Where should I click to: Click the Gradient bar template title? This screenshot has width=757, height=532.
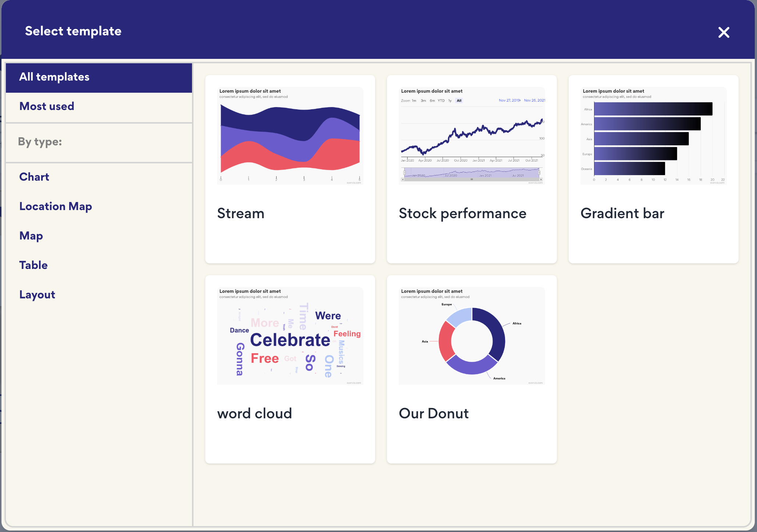click(622, 214)
